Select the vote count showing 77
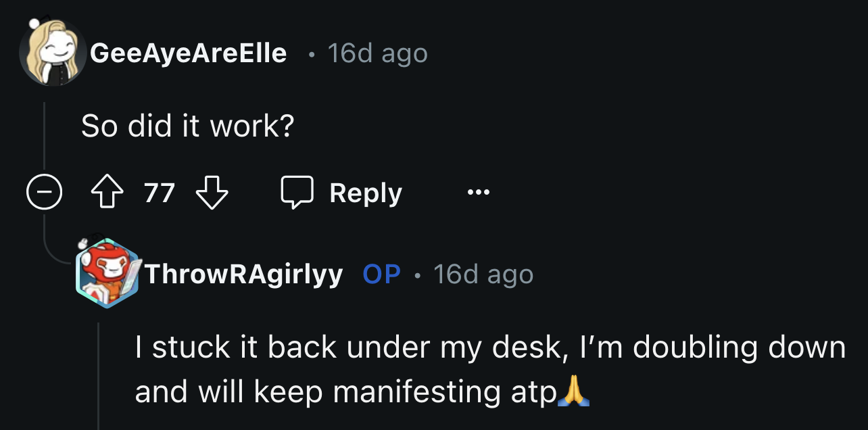The width and height of the screenshot is (868, 430). pos(160,192)
